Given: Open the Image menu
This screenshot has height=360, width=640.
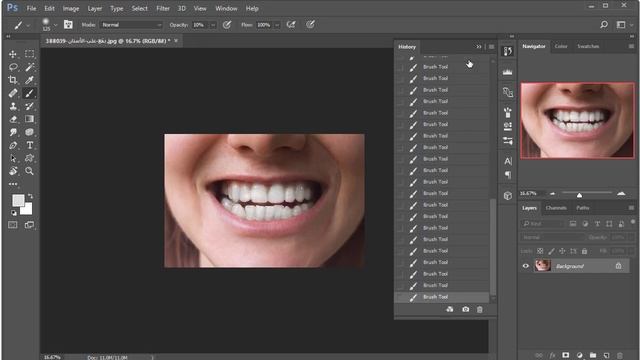Looking at the screenshot, I should coord(71,8).
